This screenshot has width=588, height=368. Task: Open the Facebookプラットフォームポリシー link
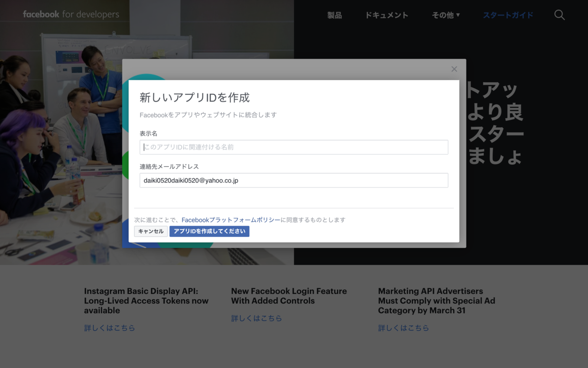231,220
